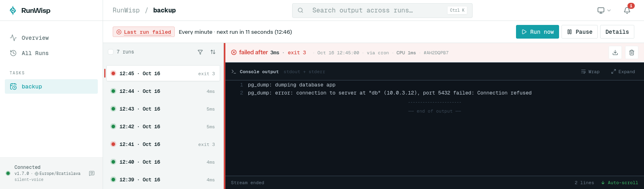Image resolution: width=644 pixels, height=189 pixels.
Task: Select the 12:43 run
Action: [x=163, y=109]
